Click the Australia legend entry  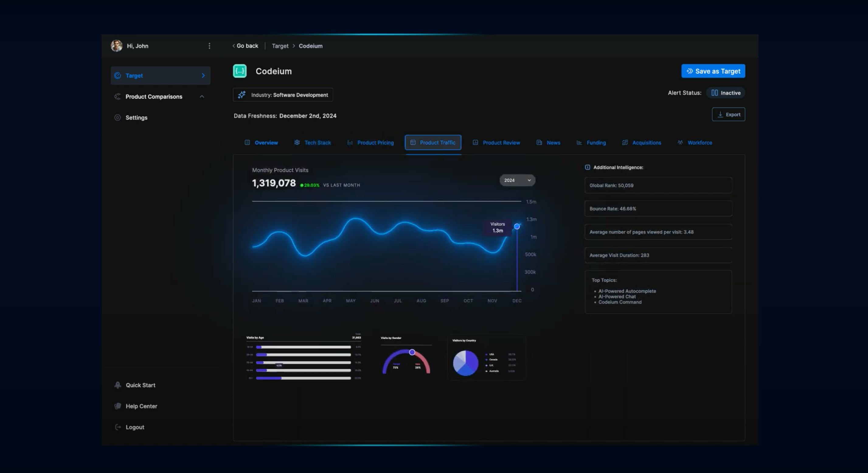(x=492, y=371)
